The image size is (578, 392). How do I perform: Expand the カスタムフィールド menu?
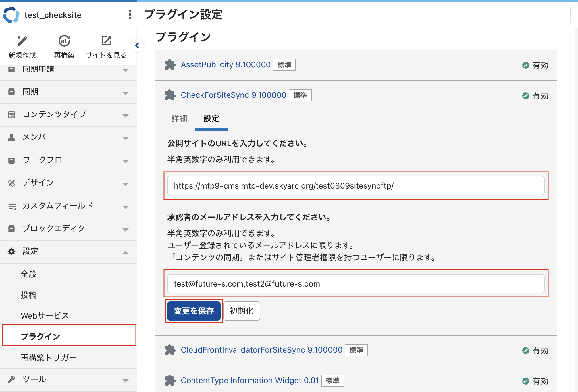[x=125, y=207]
